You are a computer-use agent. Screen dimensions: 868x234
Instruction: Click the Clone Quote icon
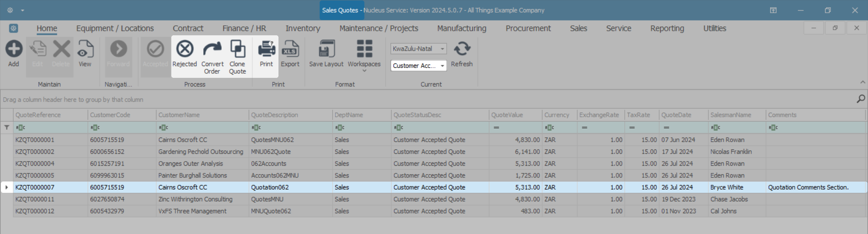(237, 49)
